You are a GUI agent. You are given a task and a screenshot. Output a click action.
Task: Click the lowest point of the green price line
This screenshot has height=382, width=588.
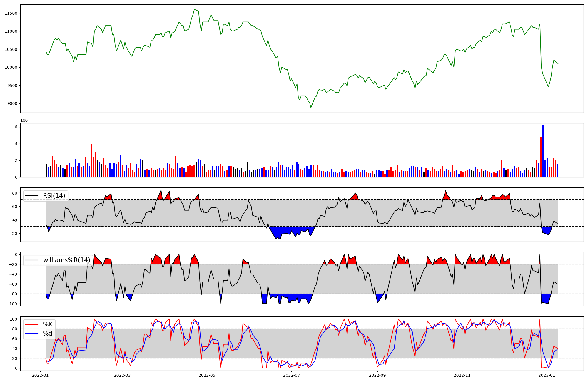coord(311,108)
